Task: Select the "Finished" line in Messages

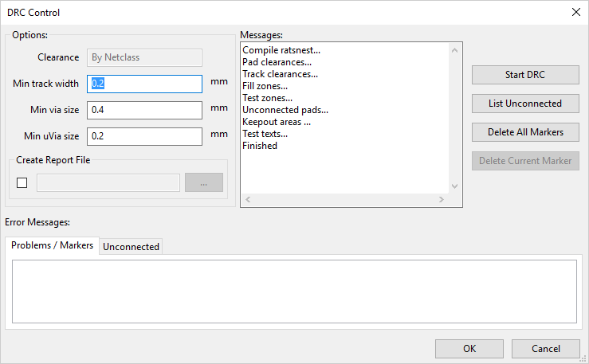Action: (260, 146)
